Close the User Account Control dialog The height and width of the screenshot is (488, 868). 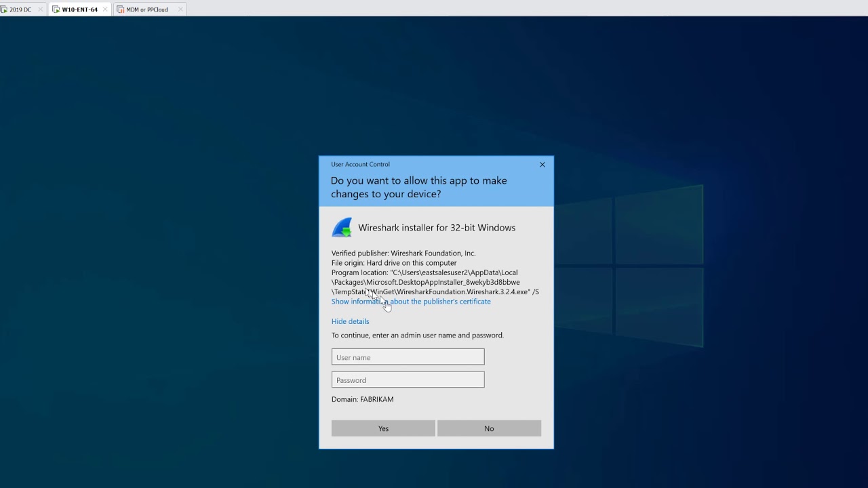coord(542,165)
